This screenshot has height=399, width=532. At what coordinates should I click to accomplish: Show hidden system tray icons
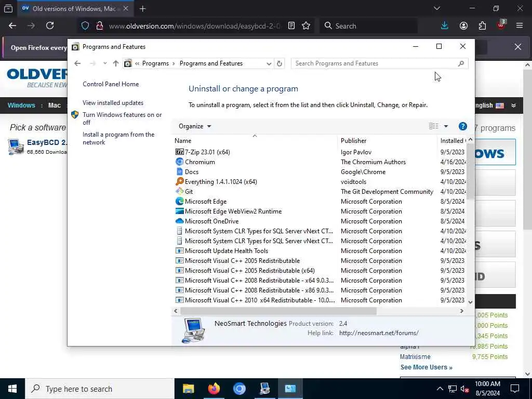tap(440, 389)
